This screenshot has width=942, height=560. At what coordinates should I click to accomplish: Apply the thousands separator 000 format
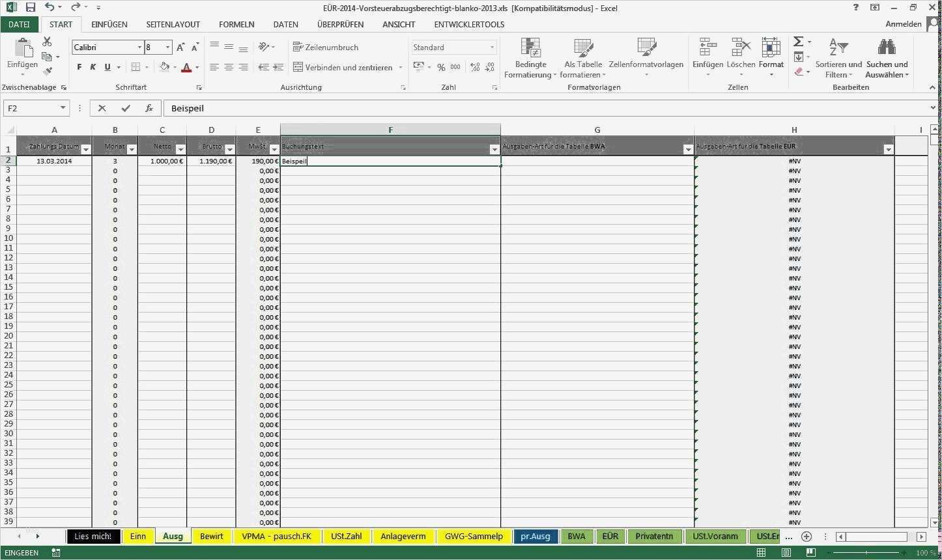[x=455, y=67]
